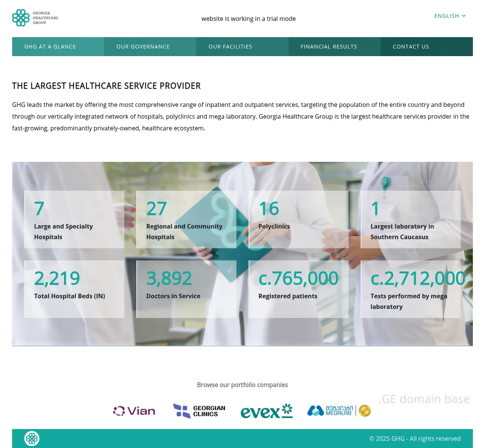The width and height of the screenshot is (485, 448).
Task: Open the Megalab company logo
Action: pyautogui.click(x=330, y=410)
